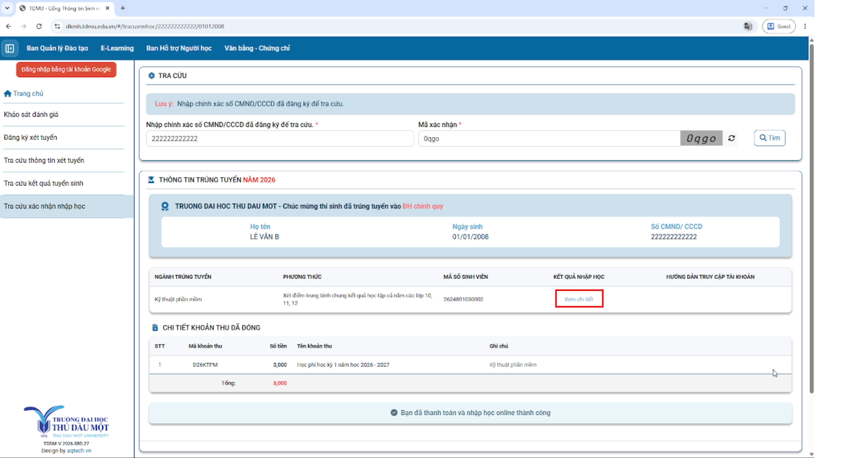The image size is (868, 458).
Task: Click Học phí học kỳ 1 fee name
Action: [343, 365]
